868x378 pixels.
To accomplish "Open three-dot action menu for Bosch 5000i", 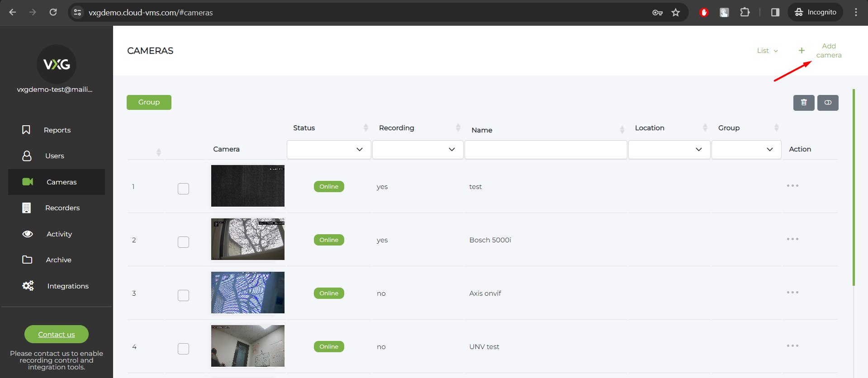I will [x=792, y=239].
